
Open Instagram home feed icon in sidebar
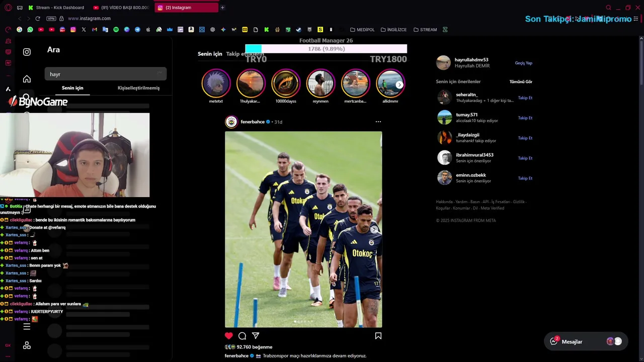tap(27, 79)
